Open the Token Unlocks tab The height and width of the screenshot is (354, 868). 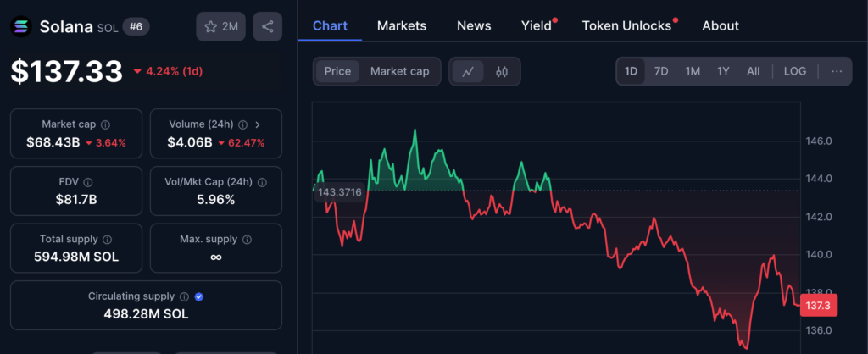tap(626, 26)
